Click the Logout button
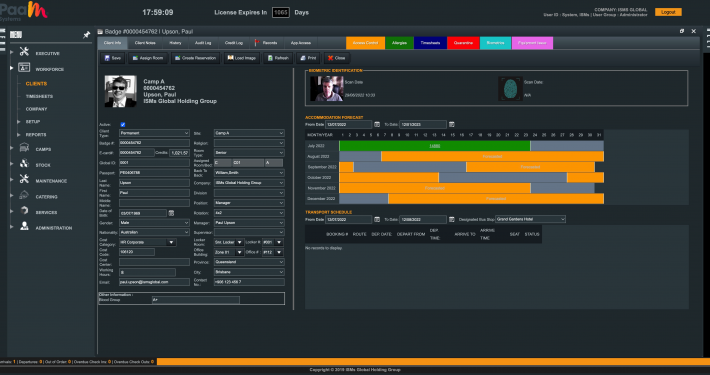 [x=668, y=12]
